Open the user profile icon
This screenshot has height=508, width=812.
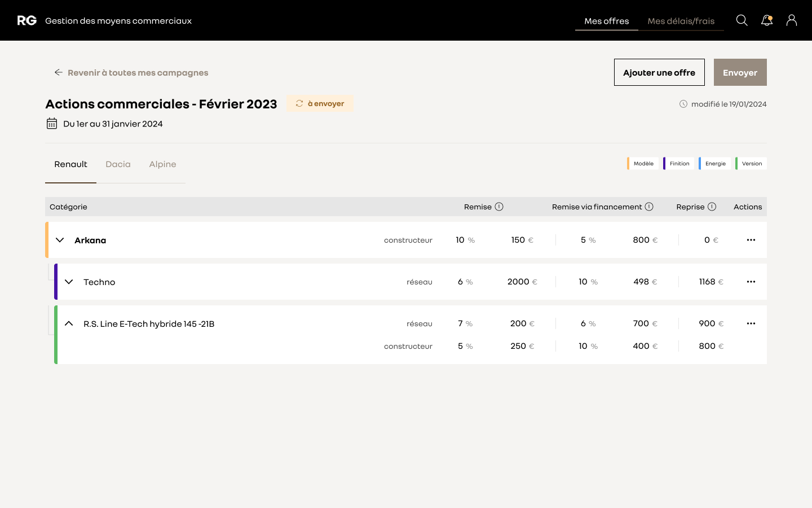point(792,20)
